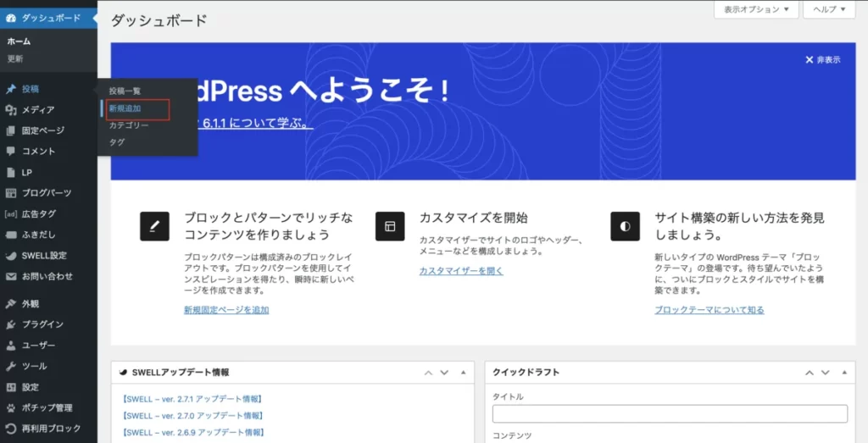This screenshot has height=443, width=868.
Task: Open the 表示オプション dropdown
Action: (756, 9)
